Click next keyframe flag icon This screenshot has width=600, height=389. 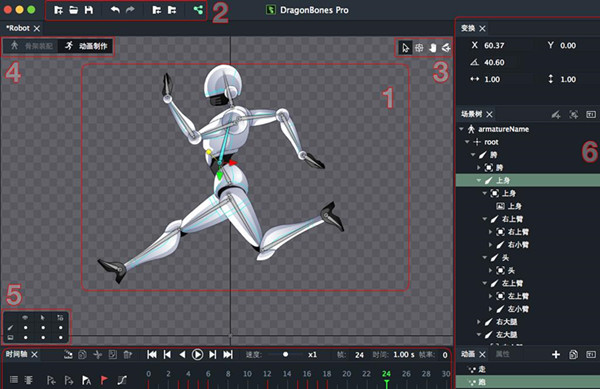tap(69, 380)
